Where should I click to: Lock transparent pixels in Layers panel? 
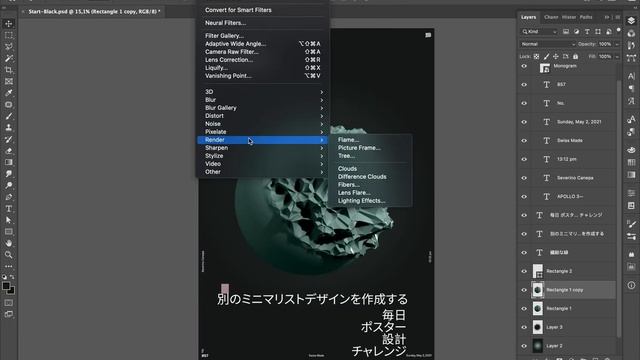[536, 56]
